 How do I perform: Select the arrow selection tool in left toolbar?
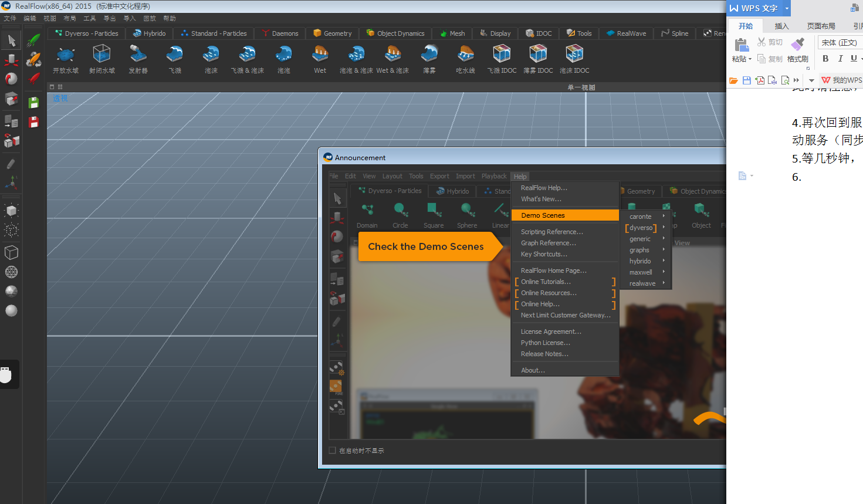click(x=11, y=40)
